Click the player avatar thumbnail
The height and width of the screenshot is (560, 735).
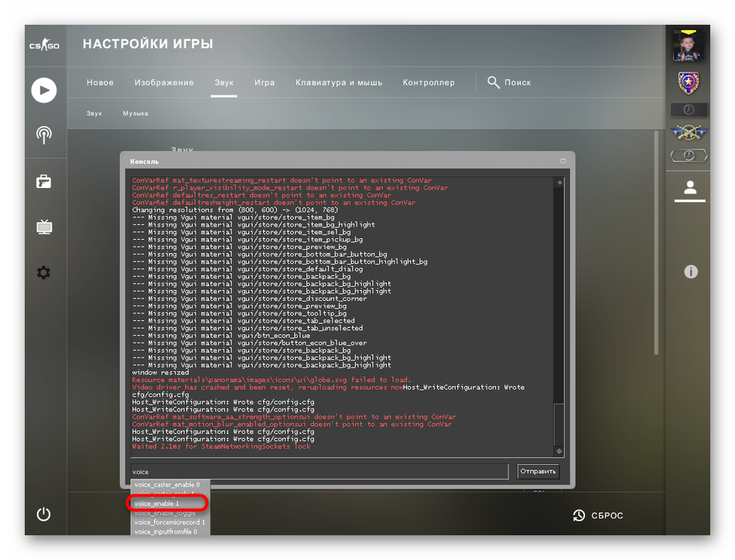[x=688, y=46]
